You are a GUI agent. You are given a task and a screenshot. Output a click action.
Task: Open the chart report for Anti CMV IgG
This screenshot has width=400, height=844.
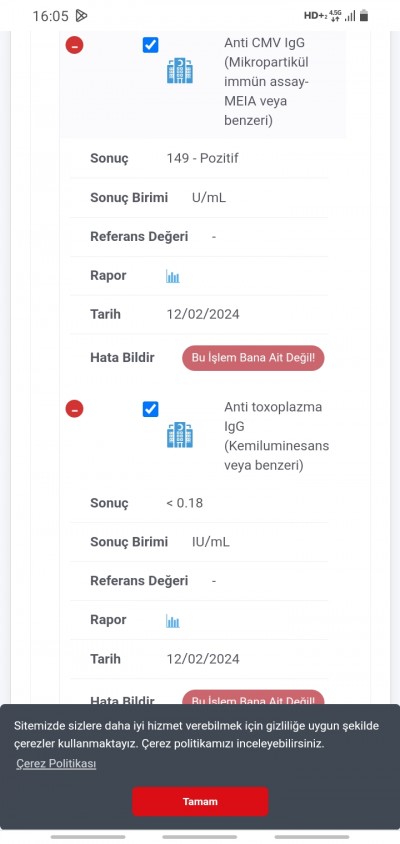point(173,277)
